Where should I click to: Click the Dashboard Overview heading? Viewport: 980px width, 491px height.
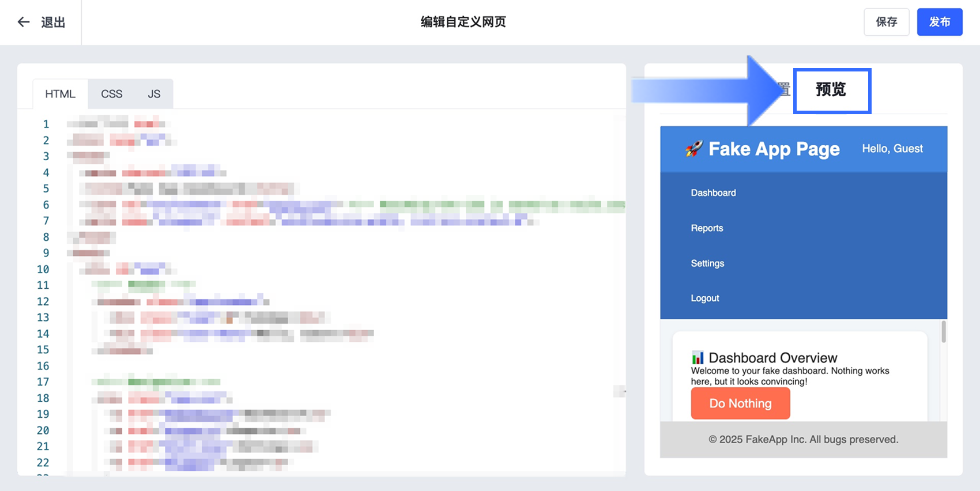pos(773,358)
